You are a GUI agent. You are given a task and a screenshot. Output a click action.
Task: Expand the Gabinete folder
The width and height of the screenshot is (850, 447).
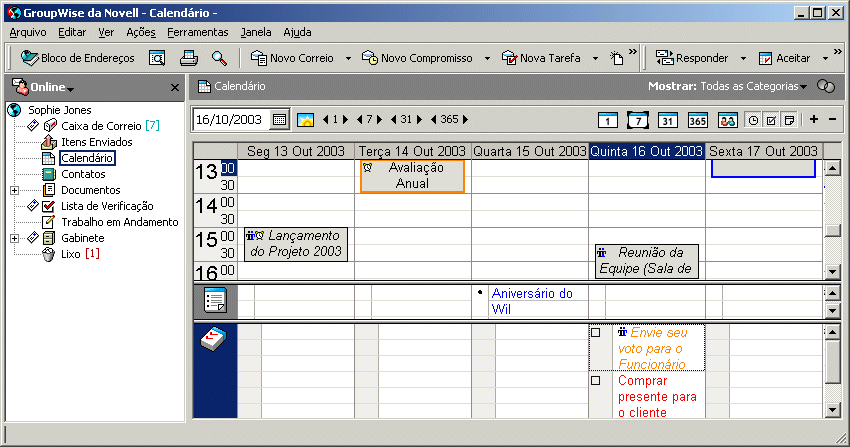(15, 238)
